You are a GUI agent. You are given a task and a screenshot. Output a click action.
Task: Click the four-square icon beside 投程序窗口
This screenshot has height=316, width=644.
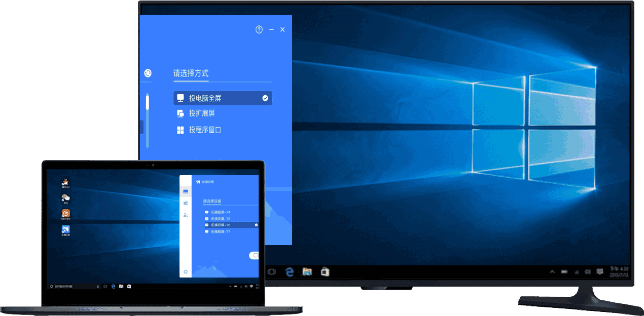tap(180, 130)
